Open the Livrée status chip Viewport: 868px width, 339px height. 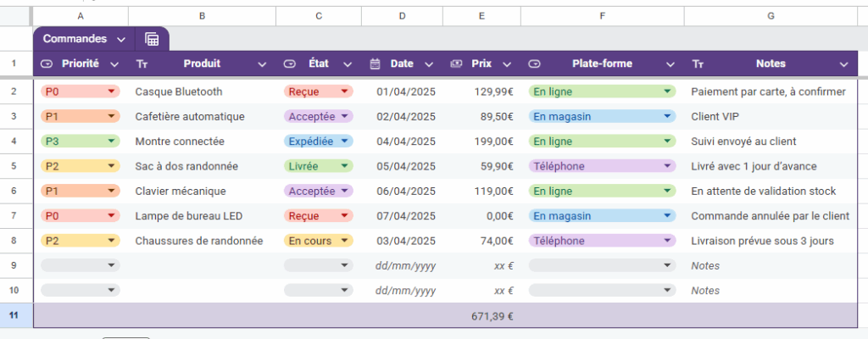(x=319, y=166)
